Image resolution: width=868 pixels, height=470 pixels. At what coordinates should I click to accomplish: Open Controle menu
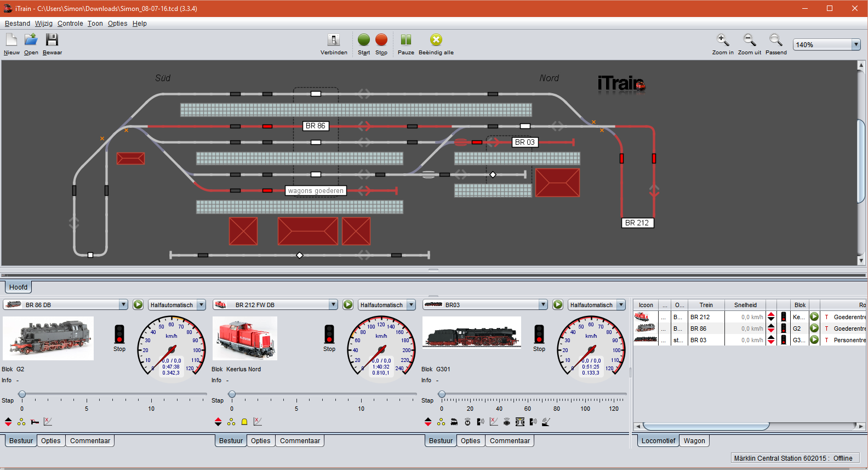[x=70, y=24]
